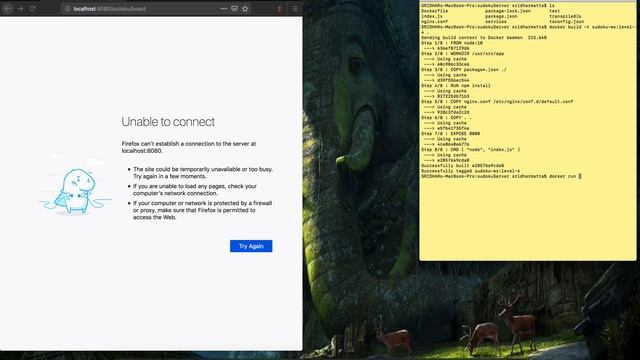Click 'tsconfig.json' in terminal listing
The image size is (640, 360).
click(x=567, y=22)
